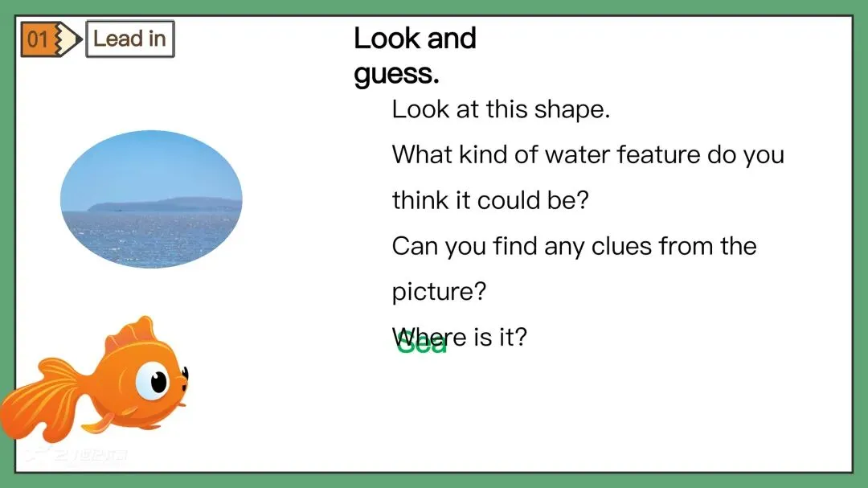Select the oval sea photograph
The height and width of the screenshot is (488, 868).
[x=151, y=199]
